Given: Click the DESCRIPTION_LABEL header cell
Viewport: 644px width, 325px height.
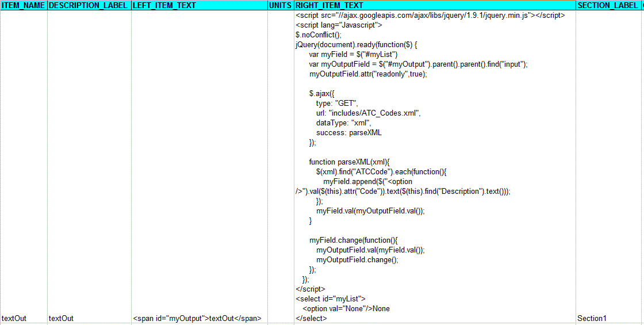Looking at the screenshot, I should [89, 5].
